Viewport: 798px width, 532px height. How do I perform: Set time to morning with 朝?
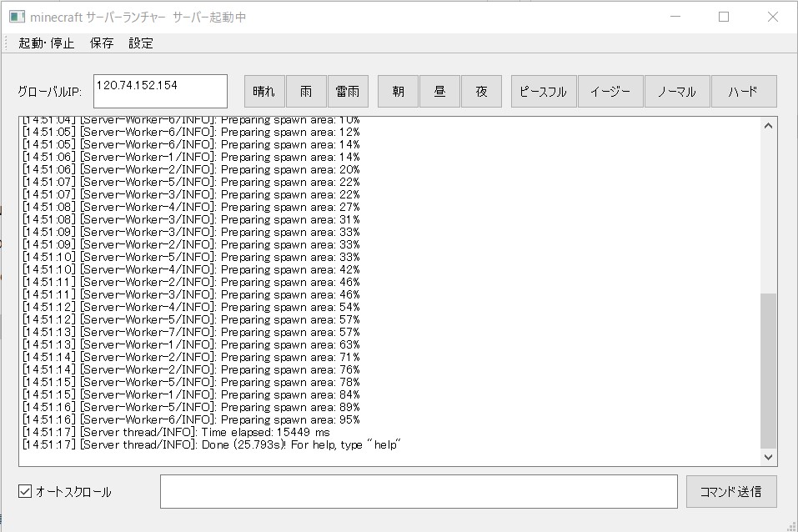click(x=398, y=92)
